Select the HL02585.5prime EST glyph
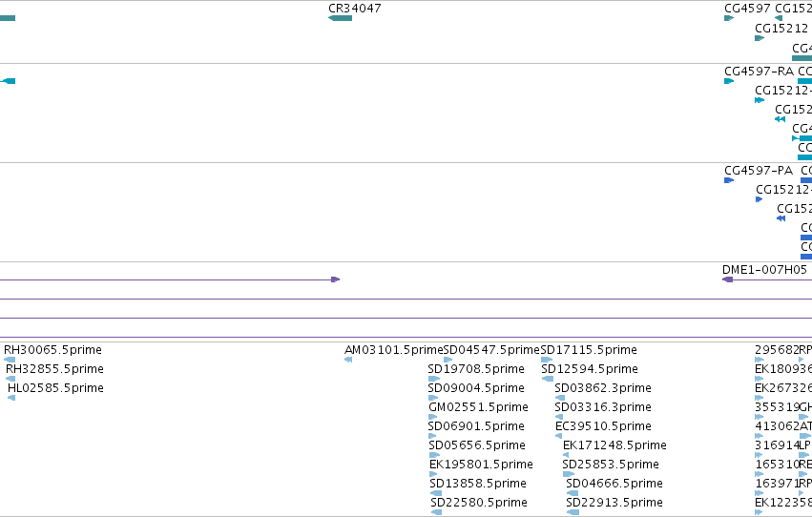This screenshot has width=812, height=517. tap(11, 398)
